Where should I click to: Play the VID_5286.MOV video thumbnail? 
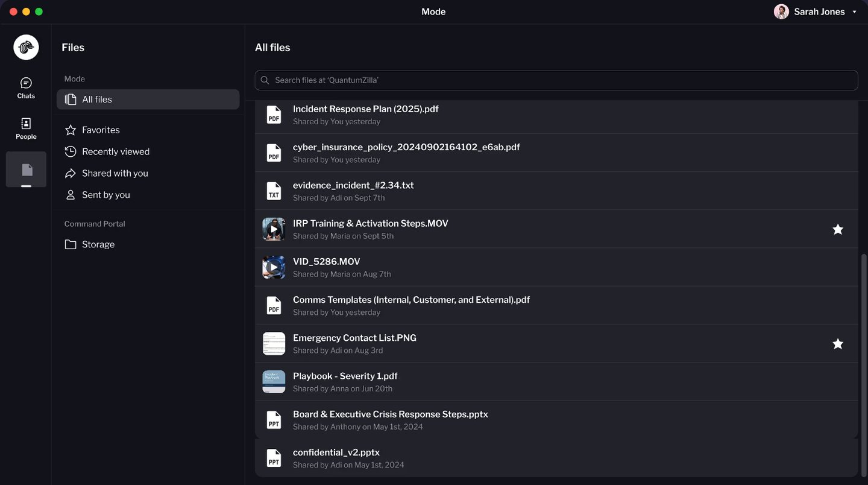click(274, 267)
